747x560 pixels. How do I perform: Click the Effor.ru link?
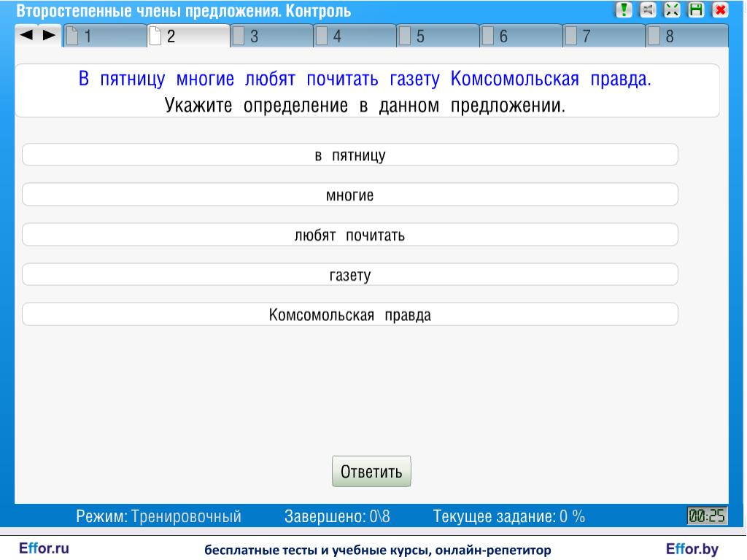click(44, 548)
